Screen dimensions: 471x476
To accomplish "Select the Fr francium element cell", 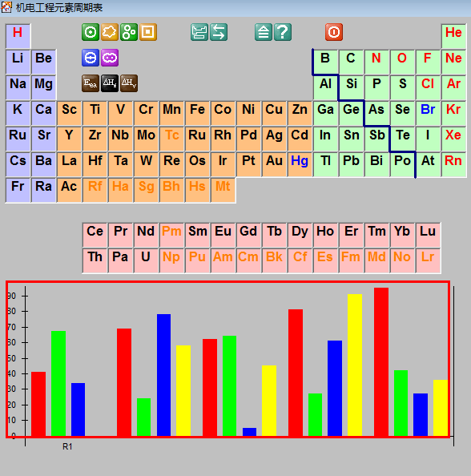I will (x=18, y=190).
